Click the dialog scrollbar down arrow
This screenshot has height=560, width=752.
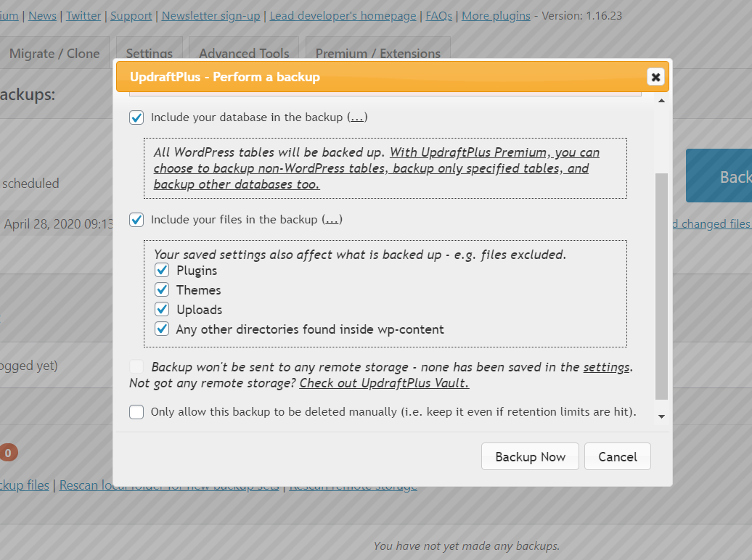(x=661, y=416)
